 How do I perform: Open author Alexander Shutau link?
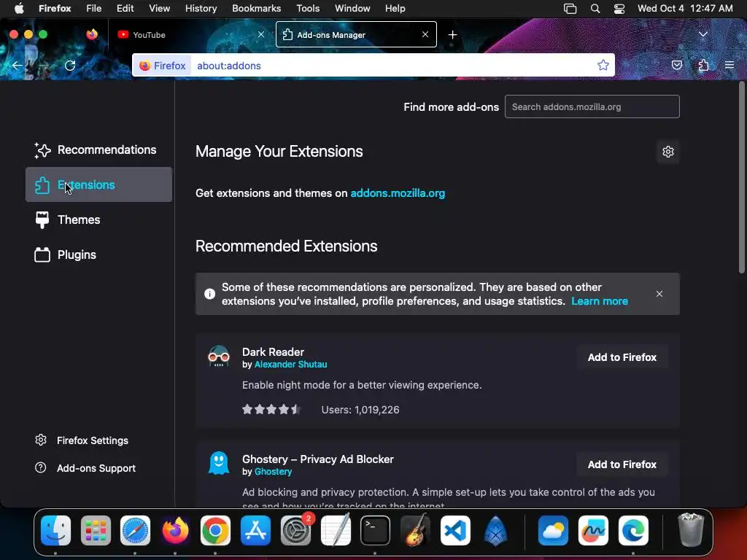[290, 365]
